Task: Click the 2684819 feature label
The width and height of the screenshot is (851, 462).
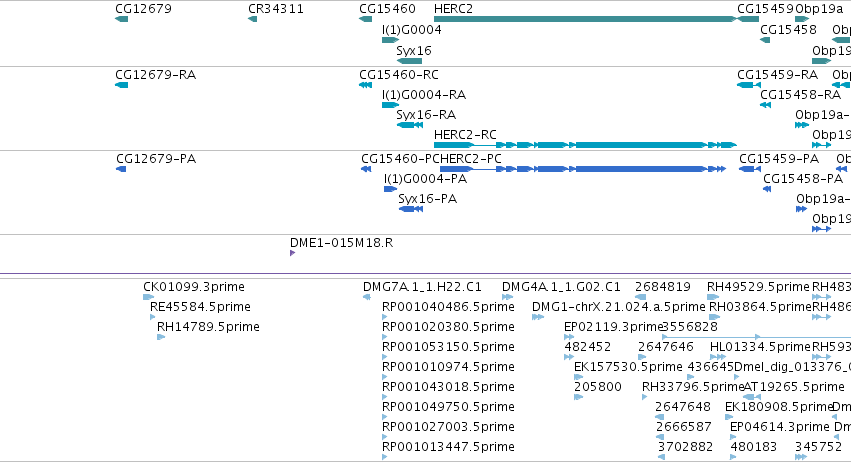Action: tap(663, 287)
